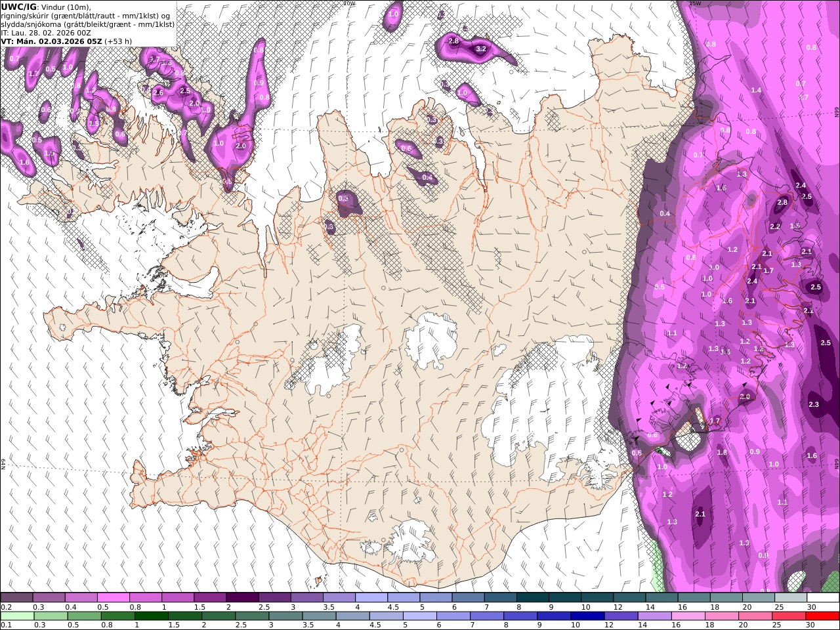Pick the bright red rain swatch after 30
The image size is (840, 630).
(x=822, y=616)
